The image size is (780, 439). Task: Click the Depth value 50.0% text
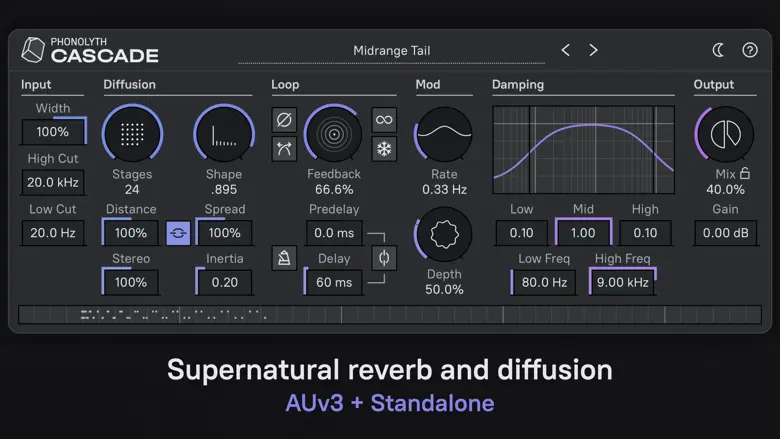coord(444,289)
